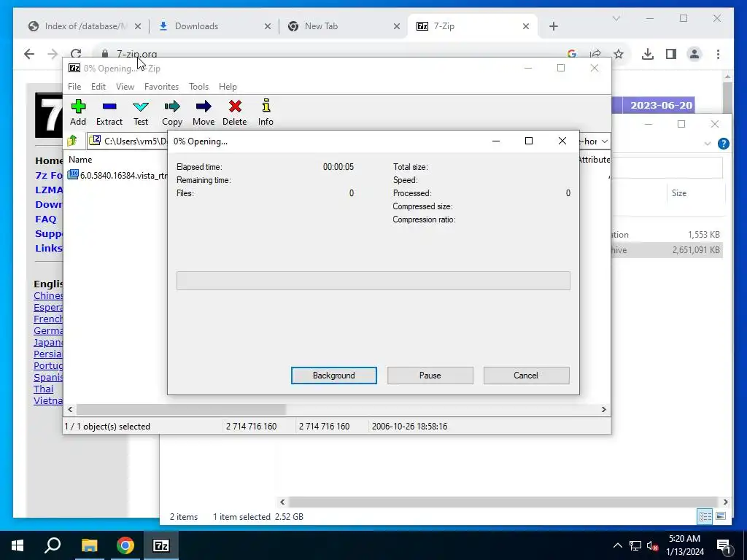Toggle Chrome side panel icon
This screenshot has width=747, height=560.
point(671,54)
